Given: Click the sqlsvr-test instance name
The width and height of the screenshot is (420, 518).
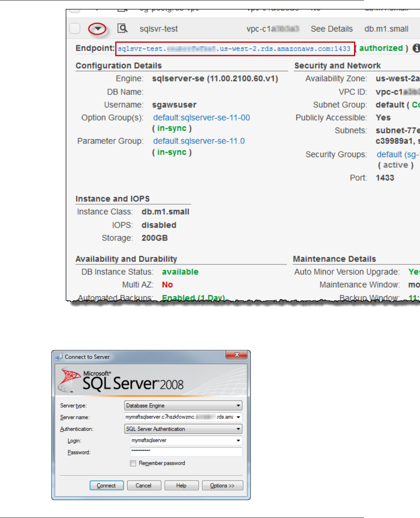Looking at the screenshot, I should pyautogui.click(x=159, y=29).
